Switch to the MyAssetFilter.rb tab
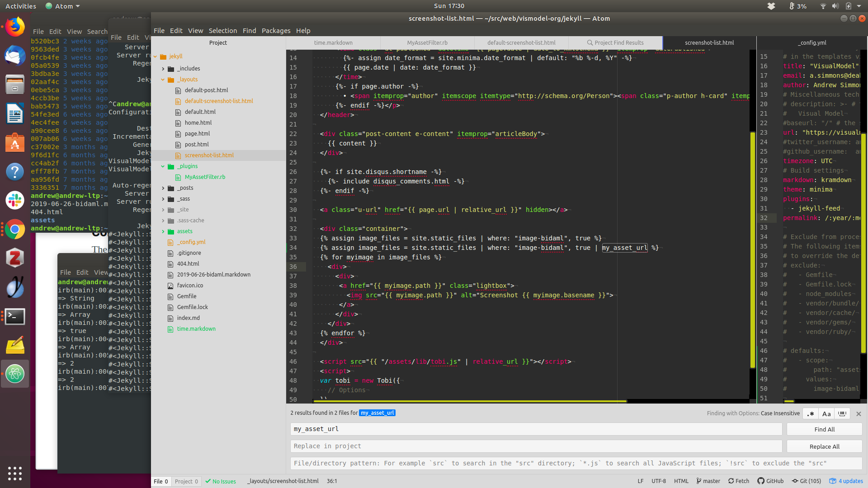868x488 pixels. click(x=427, y=43)
